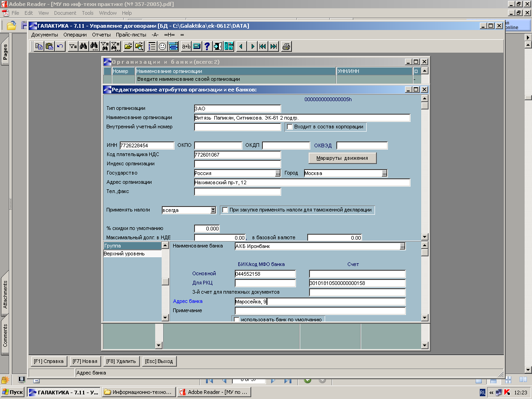Open the Документы menu

tap(45, 35)
